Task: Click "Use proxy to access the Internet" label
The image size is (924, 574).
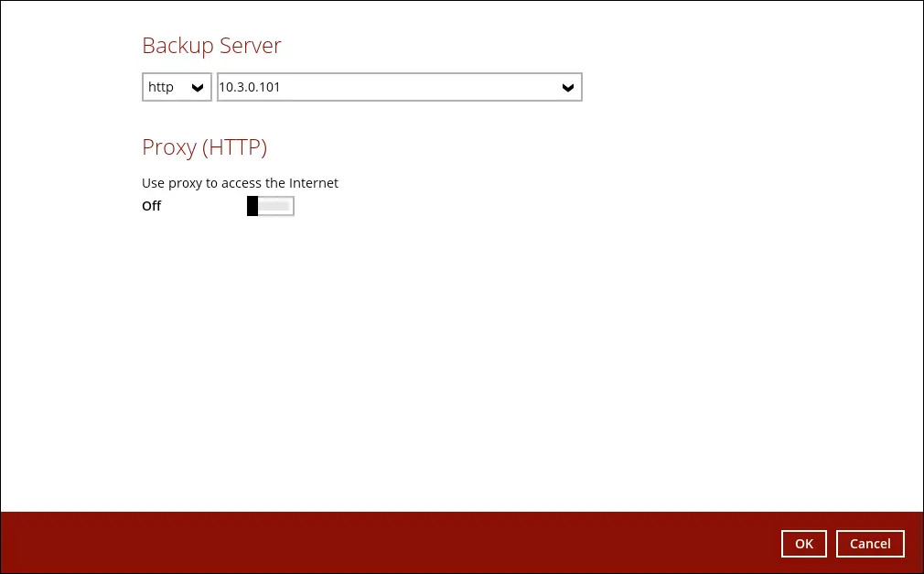Action: tap(240, 183)
